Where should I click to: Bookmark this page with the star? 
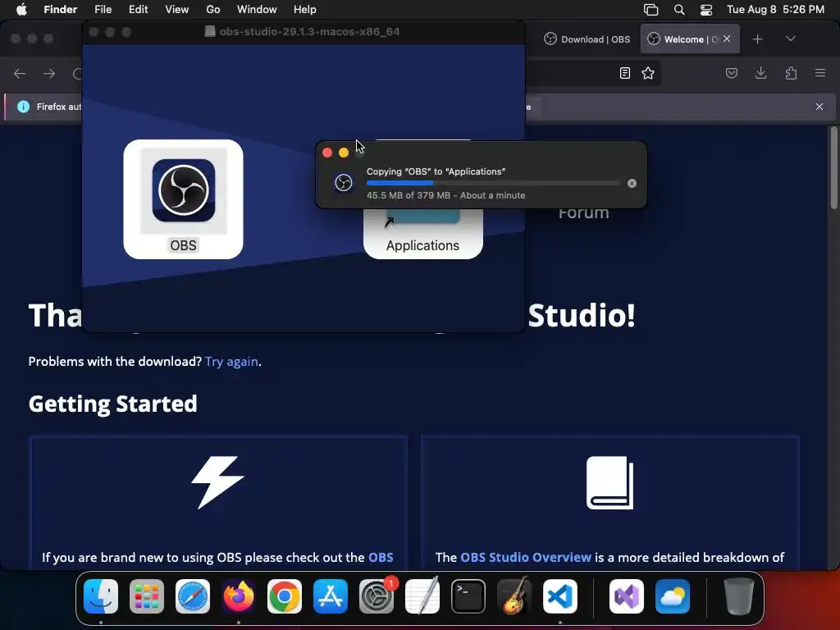[x=648, y=73]
